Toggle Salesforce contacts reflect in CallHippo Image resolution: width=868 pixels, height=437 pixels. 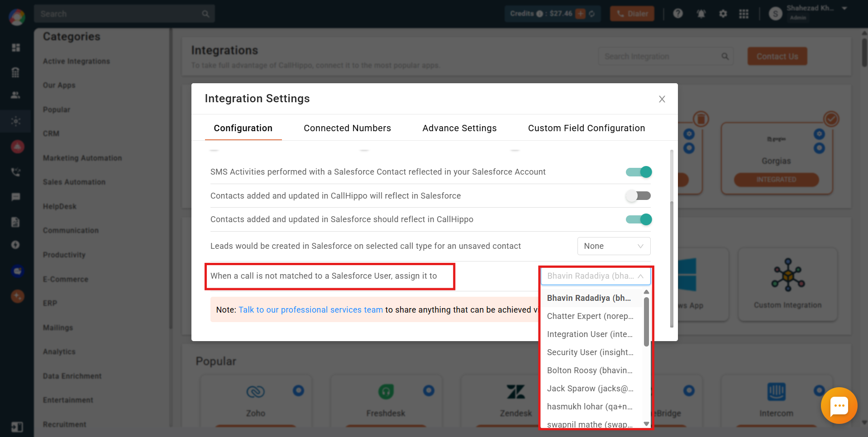tap(639, 219)
